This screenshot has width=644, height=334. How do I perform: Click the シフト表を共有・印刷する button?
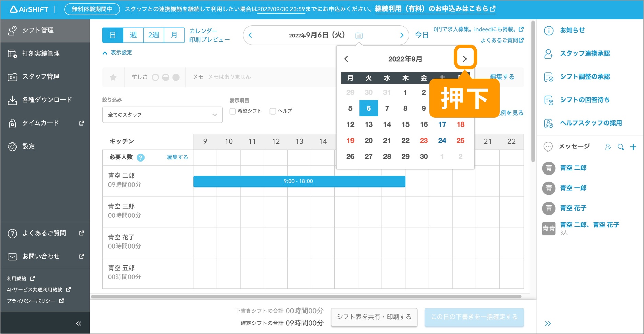coord(374,317)
